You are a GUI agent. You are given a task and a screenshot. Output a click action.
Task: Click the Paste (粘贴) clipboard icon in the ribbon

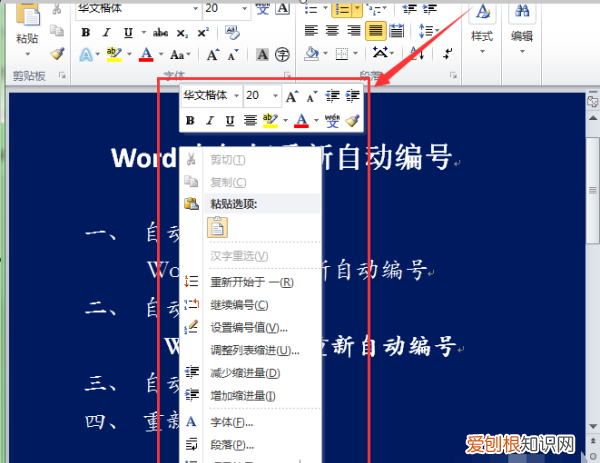(27, 15)
